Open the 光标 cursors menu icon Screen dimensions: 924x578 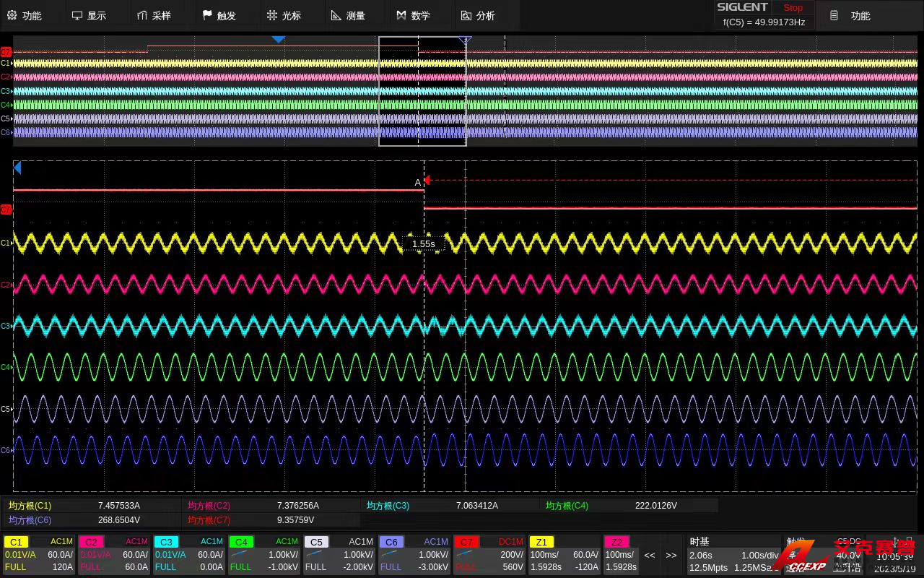tap(271, 15)
